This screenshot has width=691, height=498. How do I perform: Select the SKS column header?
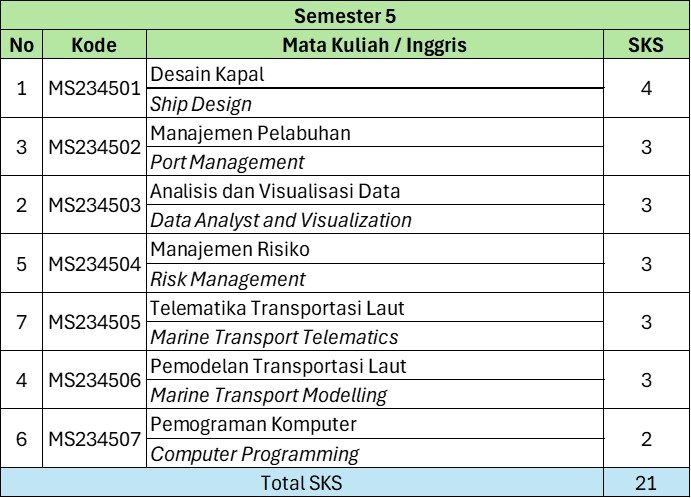click(646, 45)
